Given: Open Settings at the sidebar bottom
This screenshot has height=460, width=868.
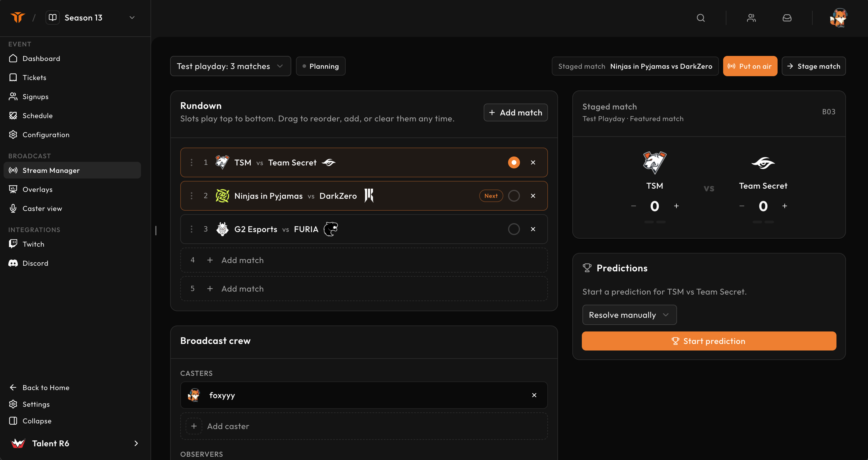Looking at the screenshot, I should point(29,404).
